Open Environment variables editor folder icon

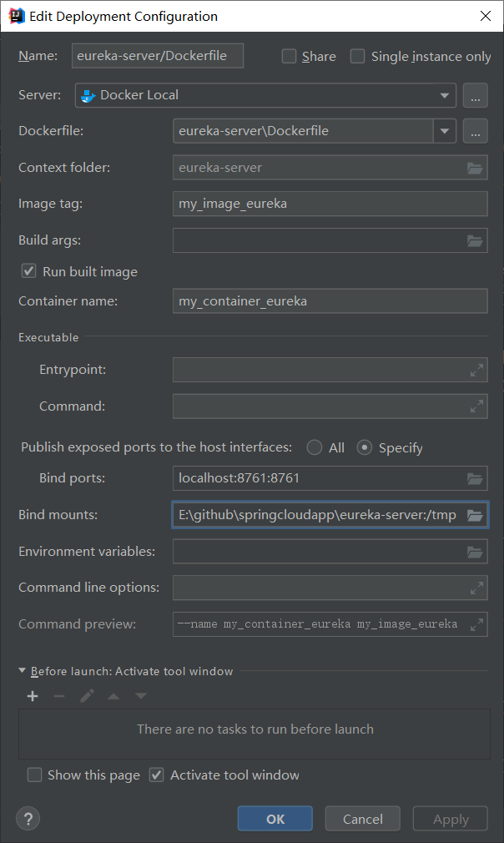pos(475,553)
